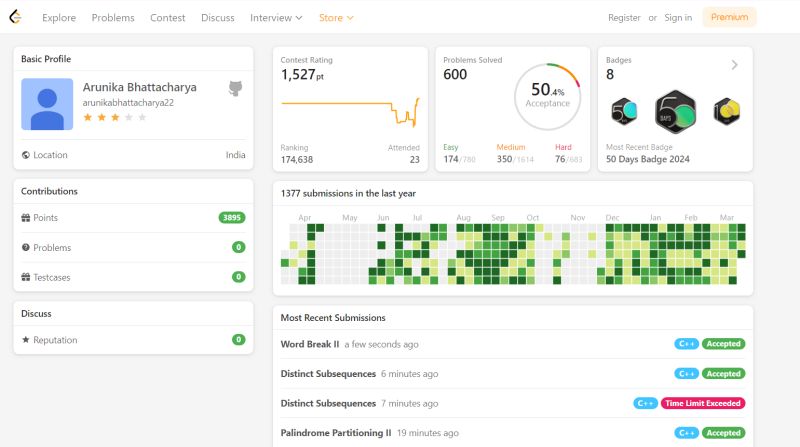Open the large center 50 Days badge
The width and height of the screenshot is (800, 447).
point(676,112)
